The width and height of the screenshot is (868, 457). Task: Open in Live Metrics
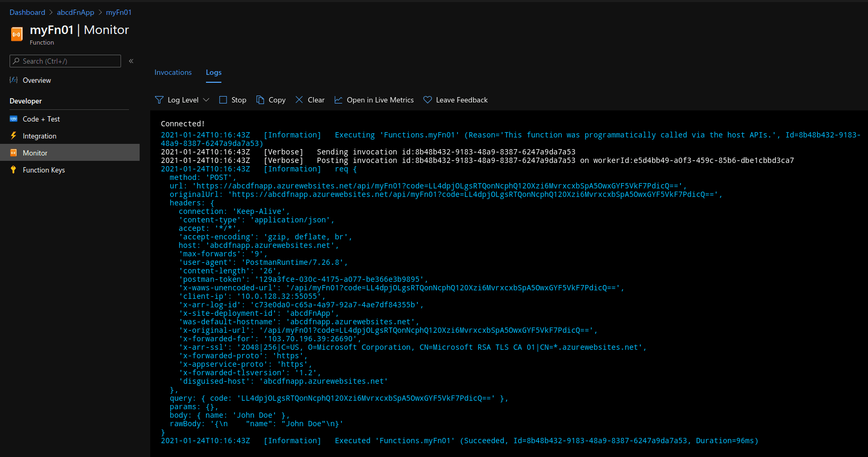point(374,100)
